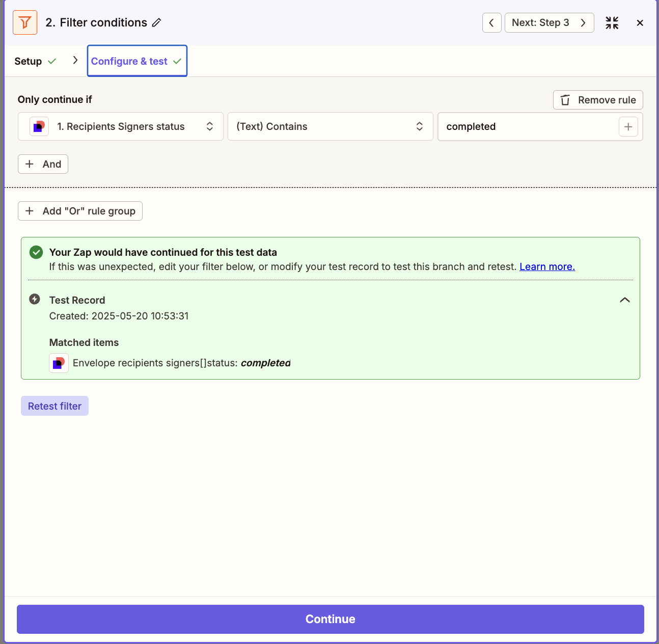659x644 pixels.
Task: Close the Filter conditions panel
Action: 640,22
